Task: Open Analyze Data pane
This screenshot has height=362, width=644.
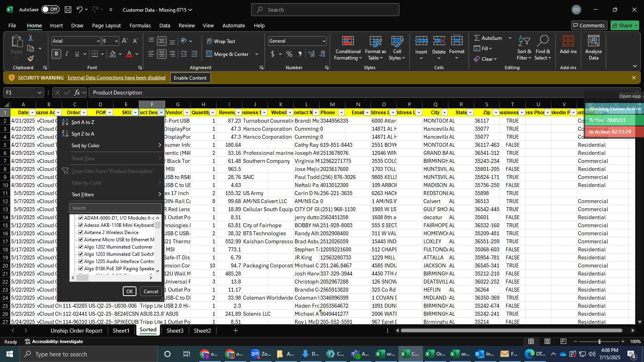Action: point(593,48)
